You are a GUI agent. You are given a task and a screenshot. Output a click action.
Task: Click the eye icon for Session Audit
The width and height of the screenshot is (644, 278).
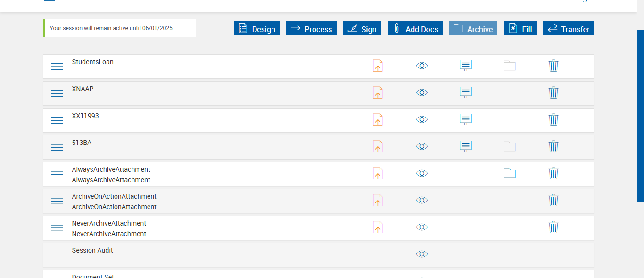point(422,254)
